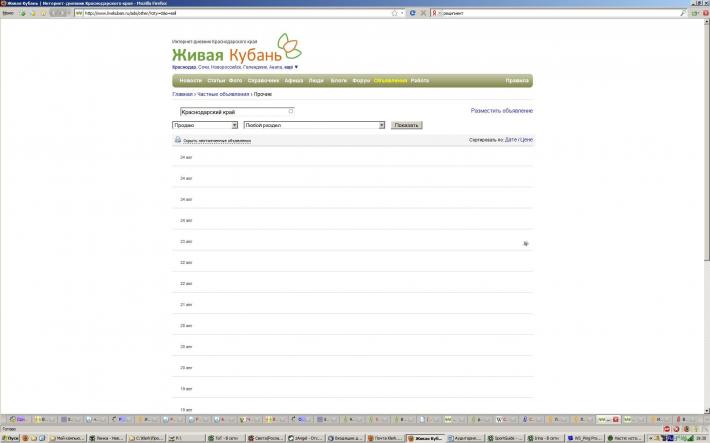The width and height of the screenshot is (710, 443).
Task: Select the Анапа city link
Action: click(x=275, y=67)
